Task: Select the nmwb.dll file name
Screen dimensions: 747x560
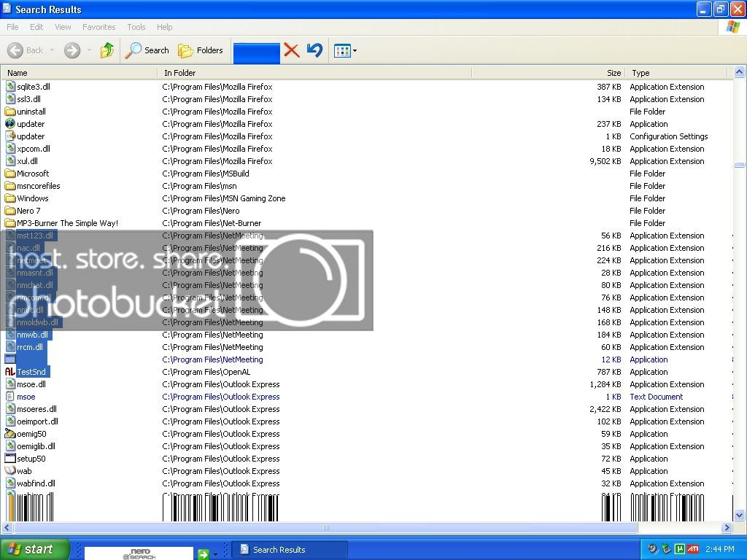Action: click(x=32, y=335)
